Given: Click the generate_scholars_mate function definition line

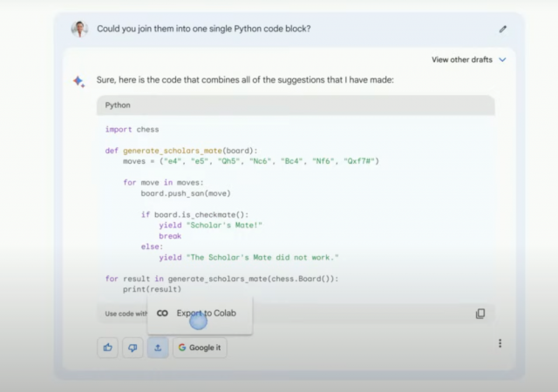Looking at the screenshot, I should pos(181,151).
